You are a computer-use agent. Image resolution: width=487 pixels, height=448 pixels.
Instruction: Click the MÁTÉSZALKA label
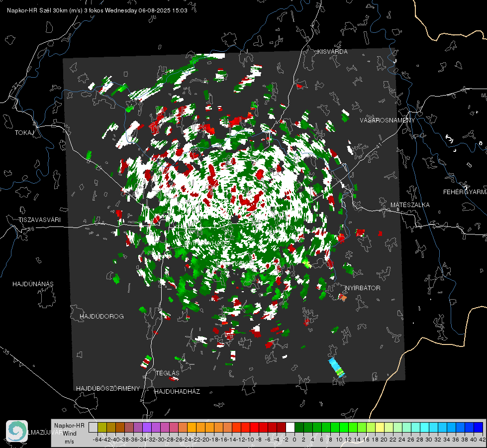pyautogui.click(x=410, y=205)
